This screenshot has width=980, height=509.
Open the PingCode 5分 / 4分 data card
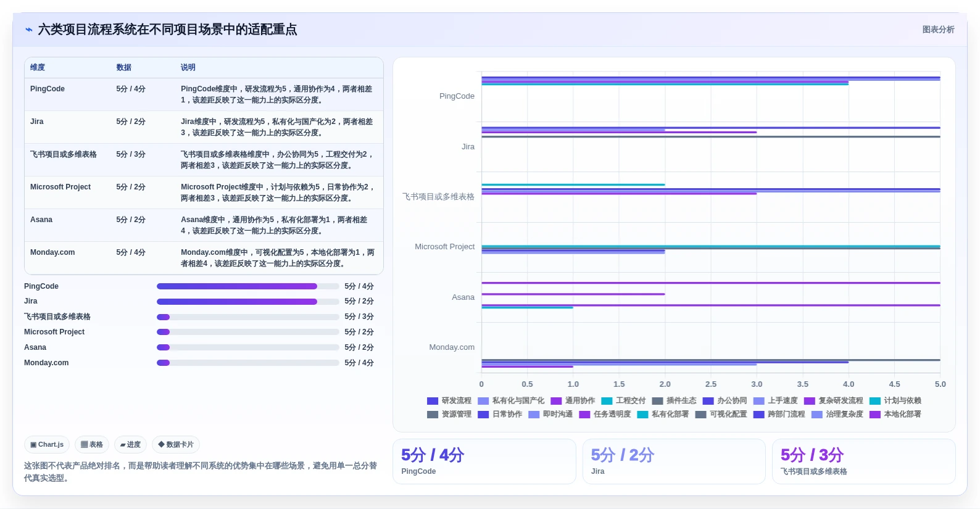484,461
